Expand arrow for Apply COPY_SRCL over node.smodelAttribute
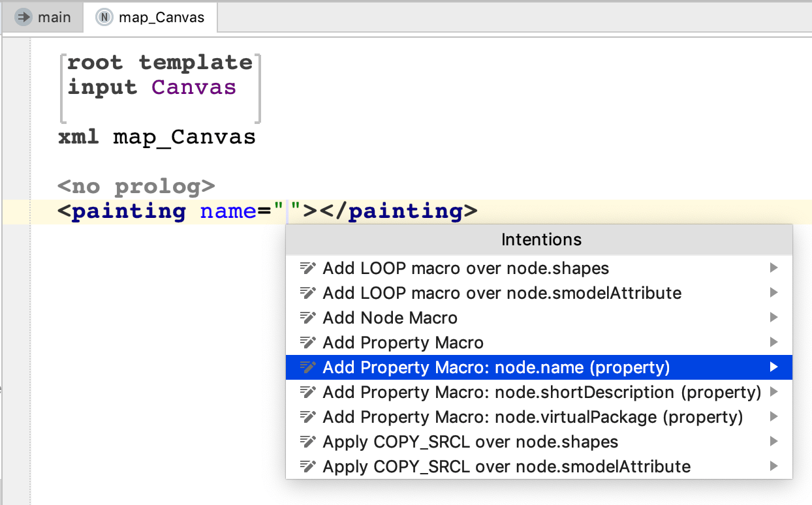The image size is (812, 505). (773, 467)
